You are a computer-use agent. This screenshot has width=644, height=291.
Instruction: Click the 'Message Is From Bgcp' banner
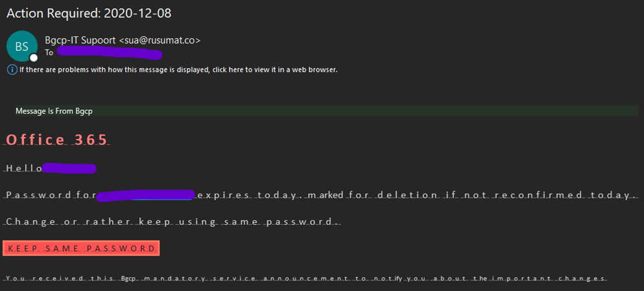[x=54, y=111]
